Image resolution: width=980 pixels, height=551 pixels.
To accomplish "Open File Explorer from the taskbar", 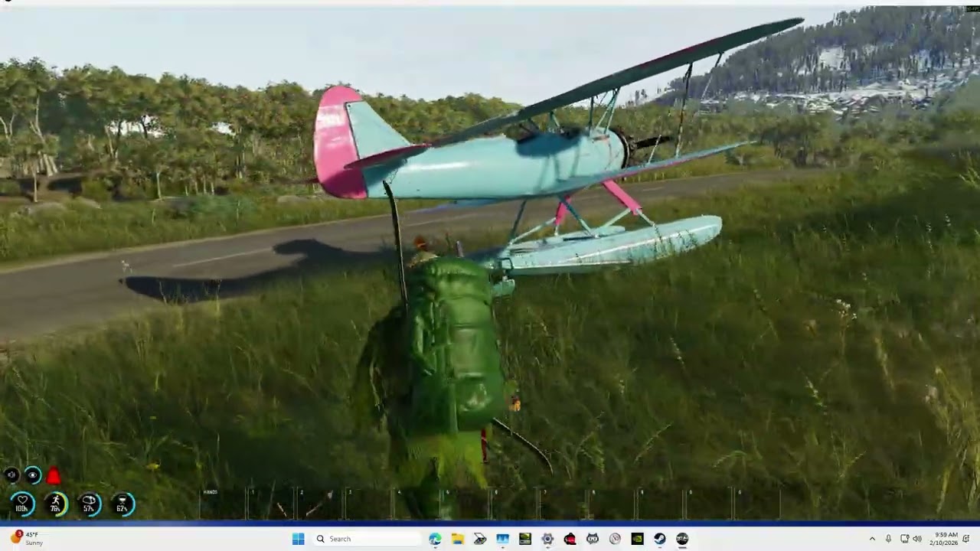I will 457,539.
